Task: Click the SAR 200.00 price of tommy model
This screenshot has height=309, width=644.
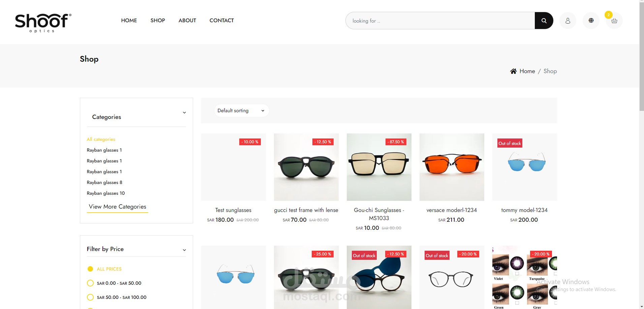Action: (524, 220)
